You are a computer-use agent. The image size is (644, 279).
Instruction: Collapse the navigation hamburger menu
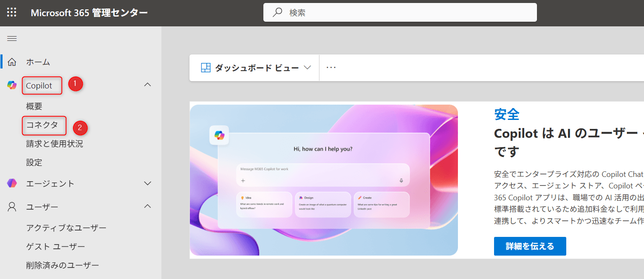click(x=12, y=39)
